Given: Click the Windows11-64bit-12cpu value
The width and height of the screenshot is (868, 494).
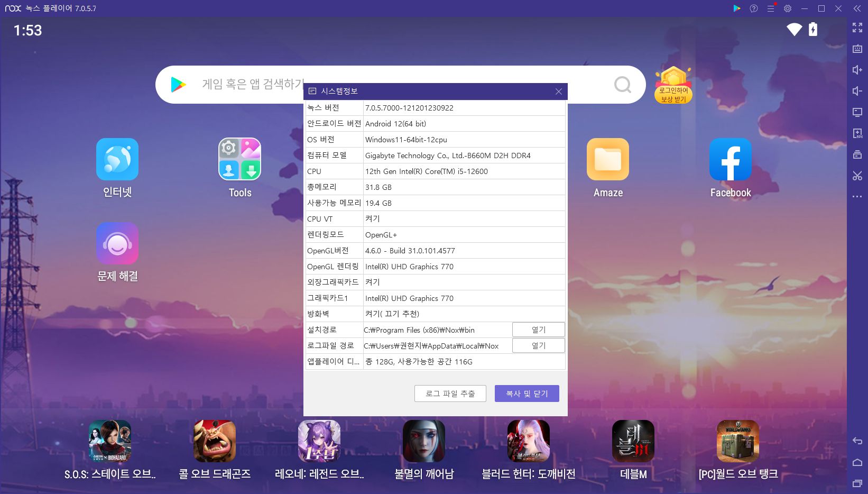Looking at the screenshot, I should (406, 140).
